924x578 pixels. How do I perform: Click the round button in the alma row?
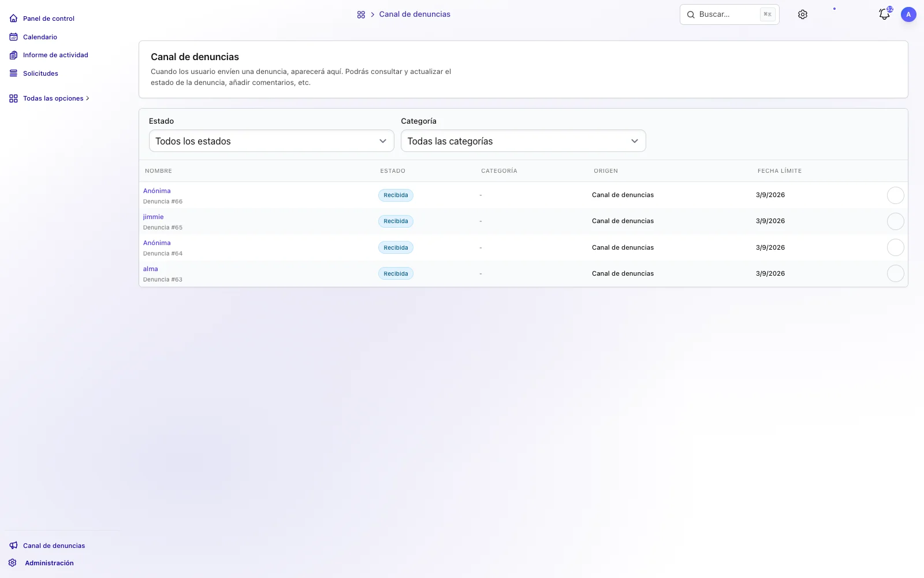coord(895,273)
